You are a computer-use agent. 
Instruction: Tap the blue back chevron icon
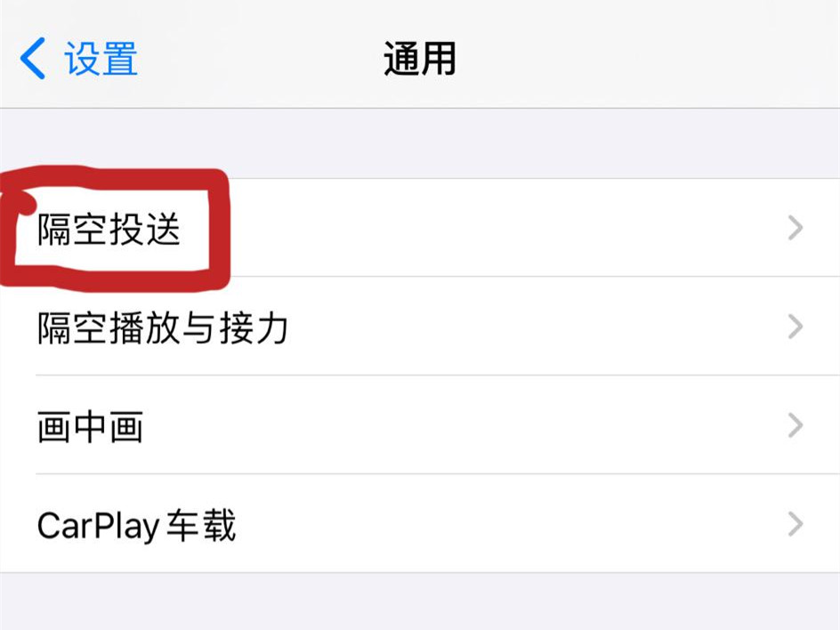tap(33, 59)
